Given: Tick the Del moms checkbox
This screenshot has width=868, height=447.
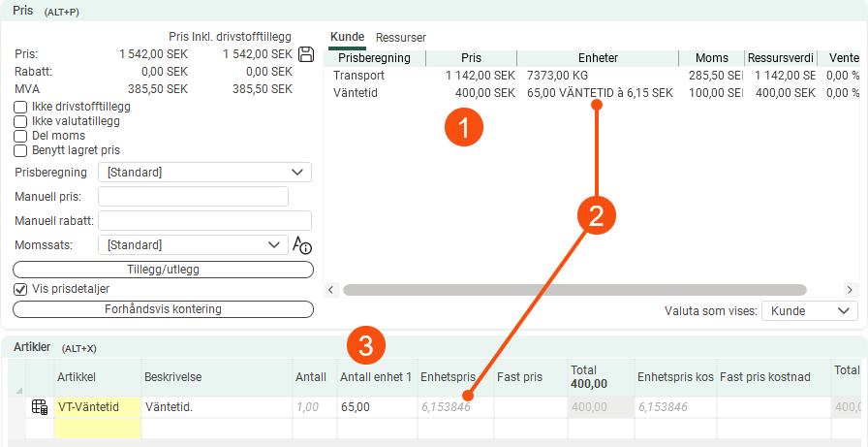Looking at the screenshot, I should 20,136.
